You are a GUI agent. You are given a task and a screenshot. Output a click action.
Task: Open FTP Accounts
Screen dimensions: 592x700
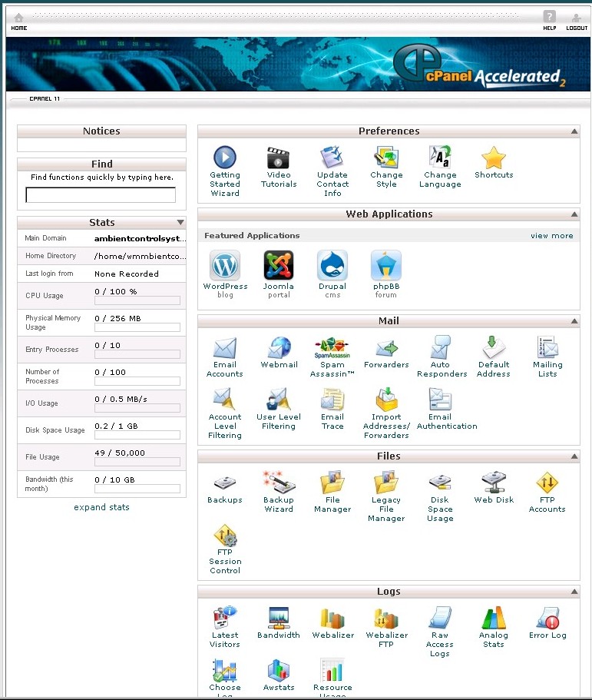tap(547, 493)
